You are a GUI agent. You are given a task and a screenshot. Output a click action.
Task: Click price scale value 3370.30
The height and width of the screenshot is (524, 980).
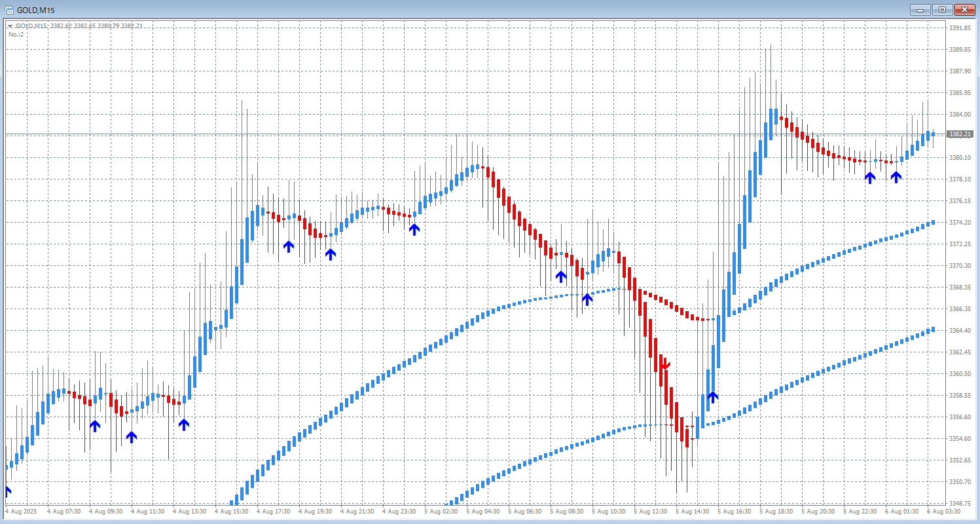959,266
